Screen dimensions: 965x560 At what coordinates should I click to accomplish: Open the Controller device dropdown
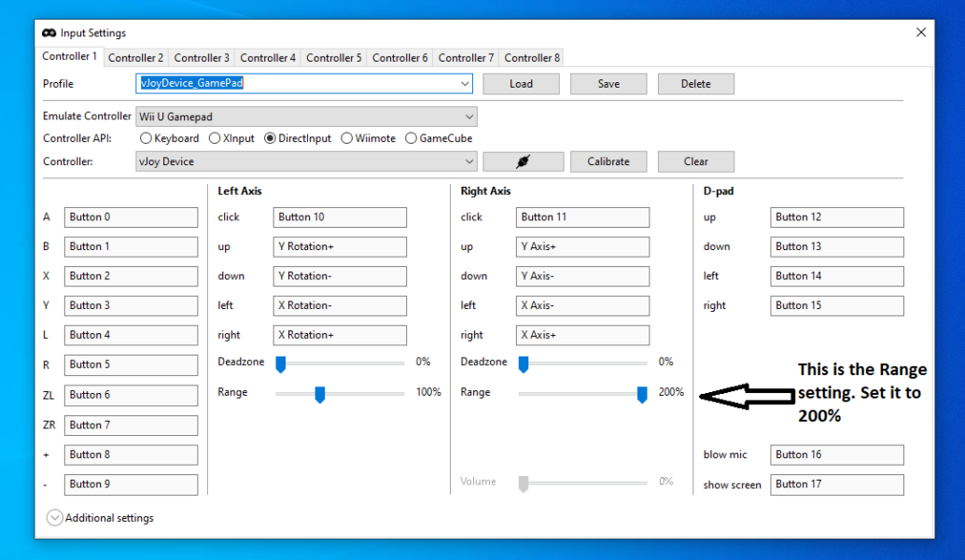[x=306, y=161]
